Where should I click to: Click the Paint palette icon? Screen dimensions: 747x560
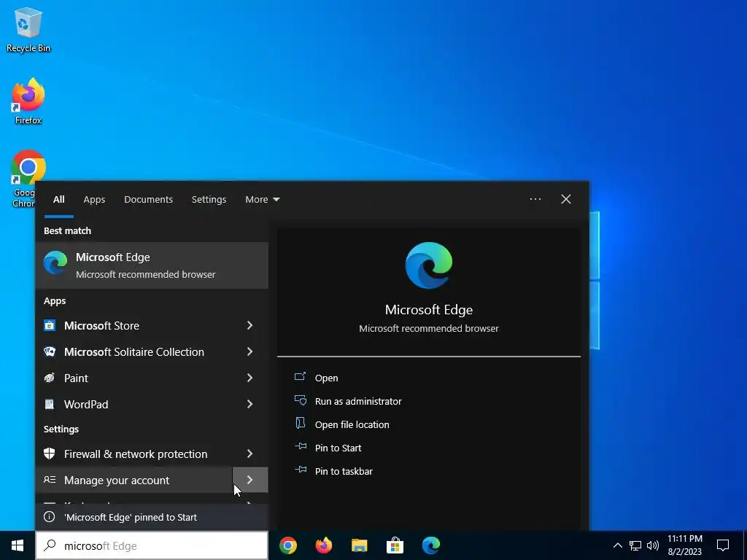pyautogui.click(x=50, y=378)
